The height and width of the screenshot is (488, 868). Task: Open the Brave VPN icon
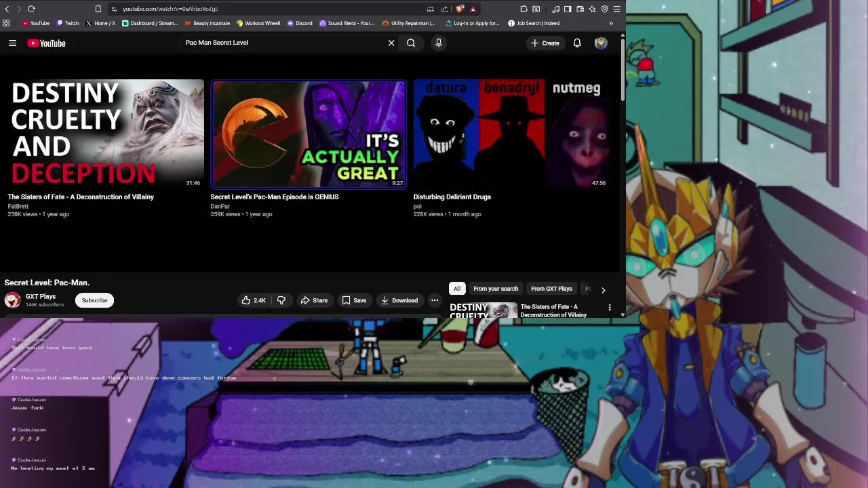point(604,9)
